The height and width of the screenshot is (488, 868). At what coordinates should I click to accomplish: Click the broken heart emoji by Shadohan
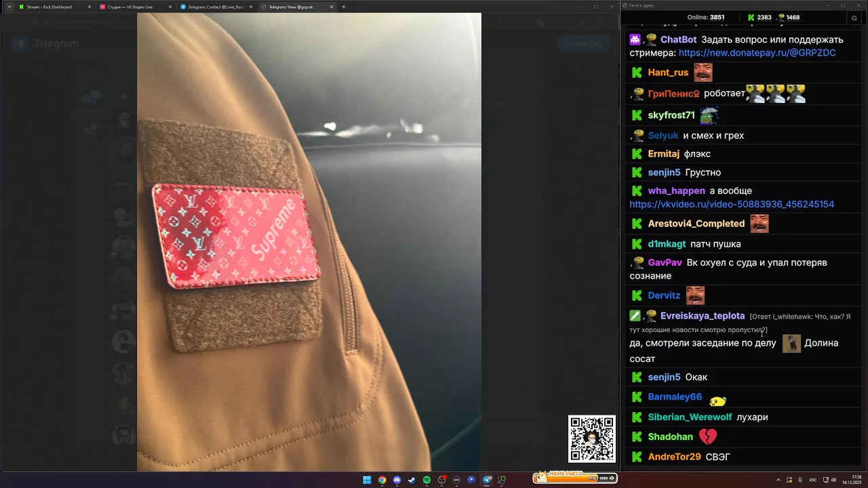[707, 437]
